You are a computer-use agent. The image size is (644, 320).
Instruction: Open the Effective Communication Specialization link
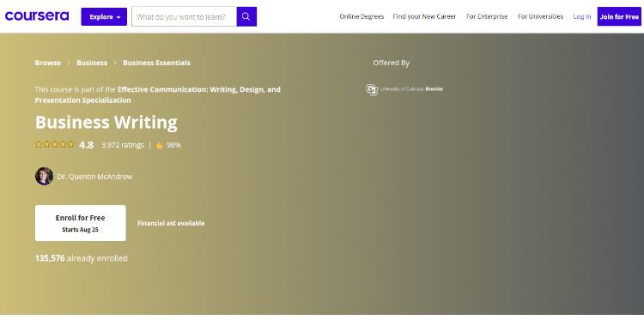[158, 94]
